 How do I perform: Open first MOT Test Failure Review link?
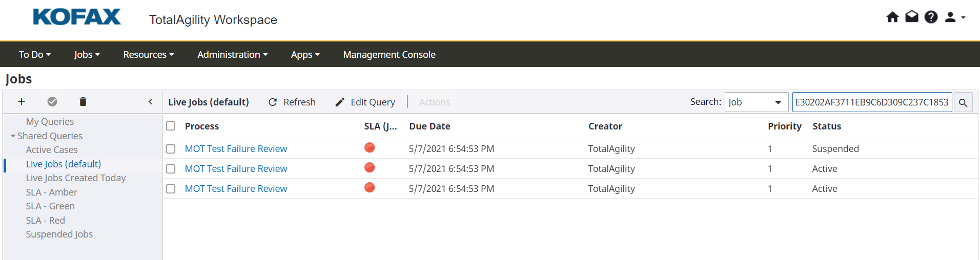coord(236,149)
